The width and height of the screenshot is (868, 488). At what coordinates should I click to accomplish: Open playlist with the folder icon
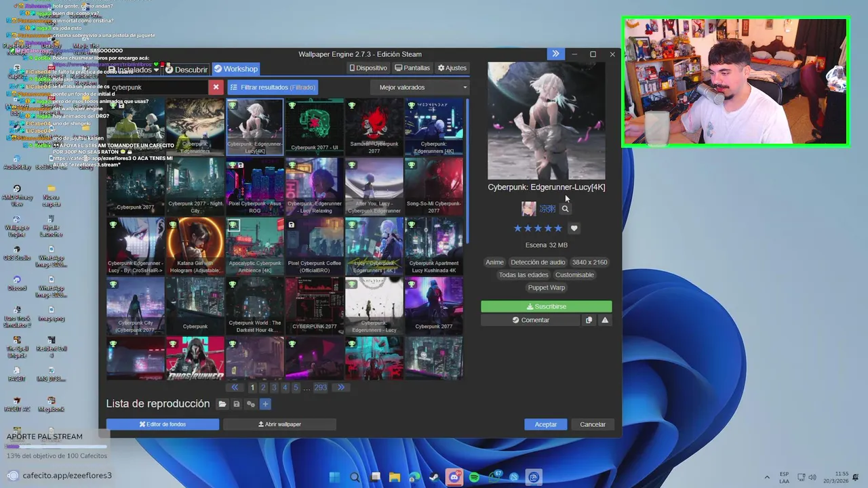point(222,404)
